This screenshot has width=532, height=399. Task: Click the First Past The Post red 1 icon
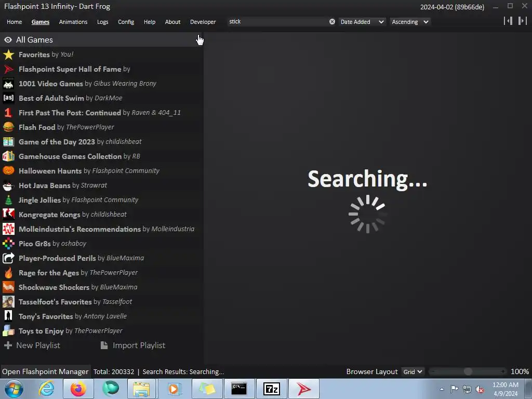pos(8,113)
